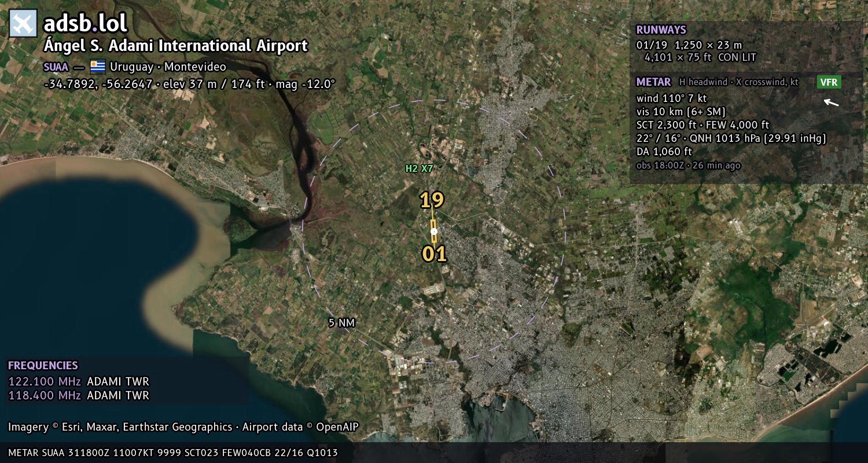
Task: Click the adsb.lol airplane logo icon
Action: click(x=23, y=23)
